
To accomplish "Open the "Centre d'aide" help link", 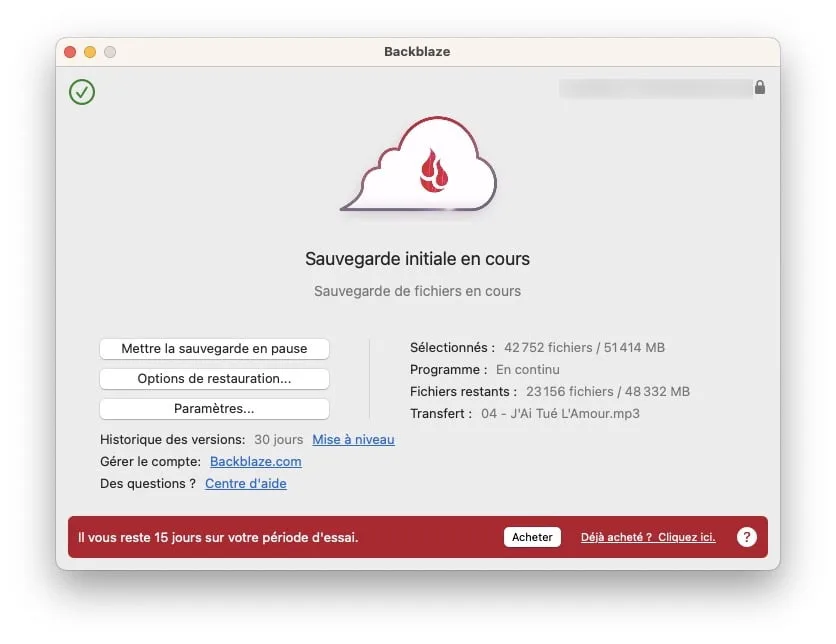I will click(245, 483).
